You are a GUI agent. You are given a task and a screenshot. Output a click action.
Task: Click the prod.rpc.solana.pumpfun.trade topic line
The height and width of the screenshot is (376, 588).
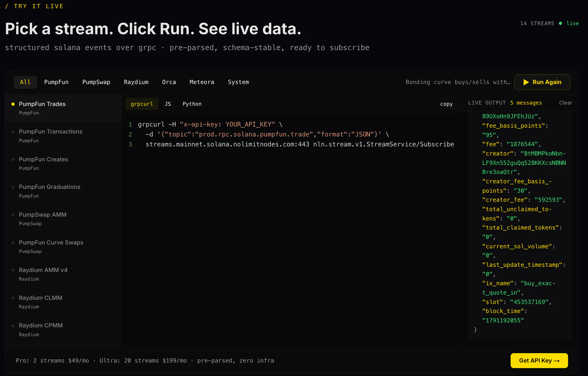pos(267,134)
